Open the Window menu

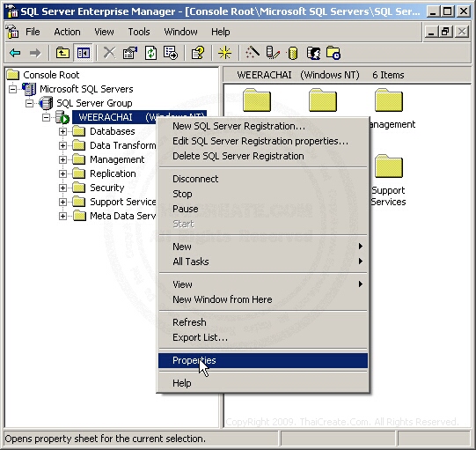tap(181, 32)
